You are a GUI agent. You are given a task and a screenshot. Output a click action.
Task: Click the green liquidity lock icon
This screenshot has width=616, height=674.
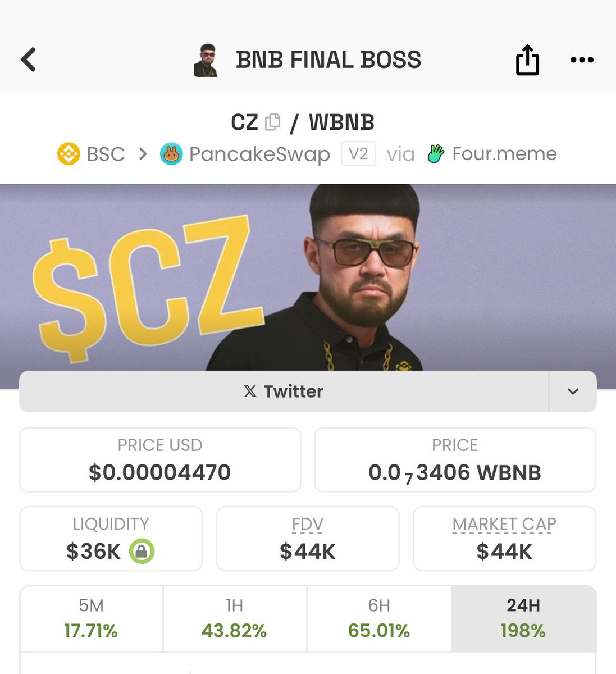click(142, 552)
